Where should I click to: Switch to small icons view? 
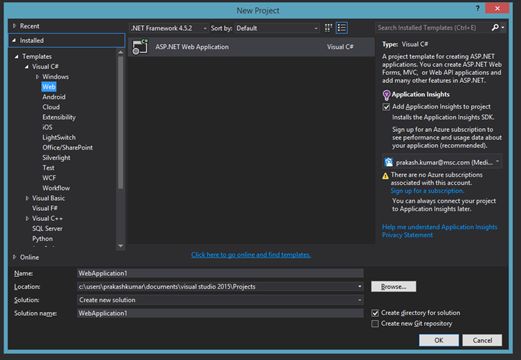coord(328,28)
